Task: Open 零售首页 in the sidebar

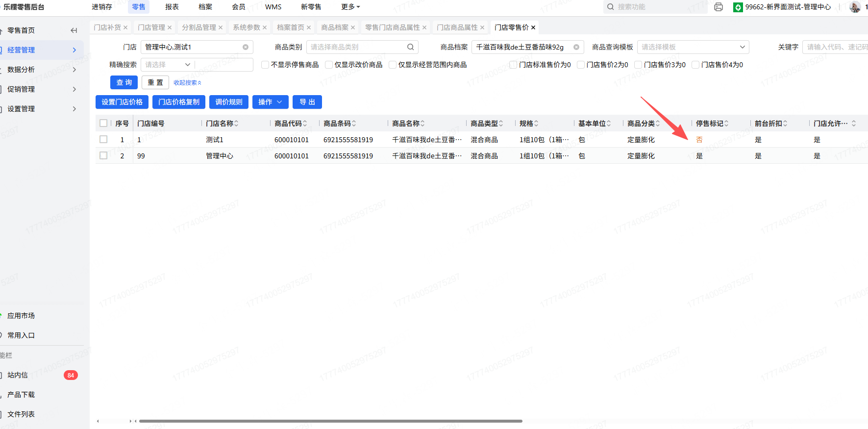Action: coord(21,30)
